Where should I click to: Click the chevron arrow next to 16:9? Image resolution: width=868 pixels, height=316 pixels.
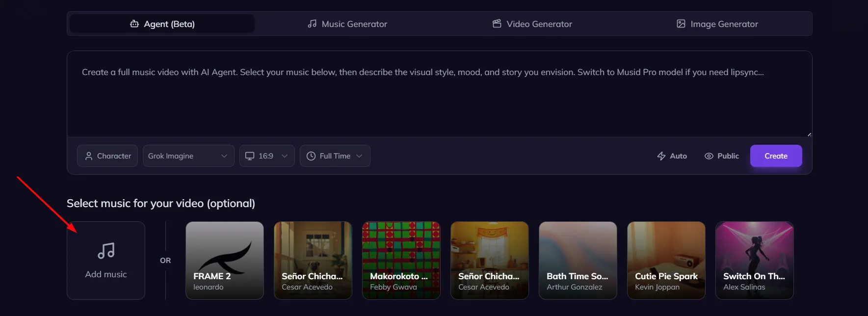tap(285, 156)
